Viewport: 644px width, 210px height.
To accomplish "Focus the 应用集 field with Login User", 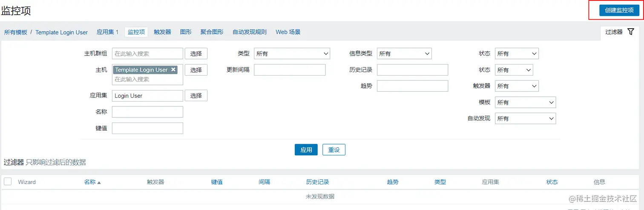I will point(147,96).
